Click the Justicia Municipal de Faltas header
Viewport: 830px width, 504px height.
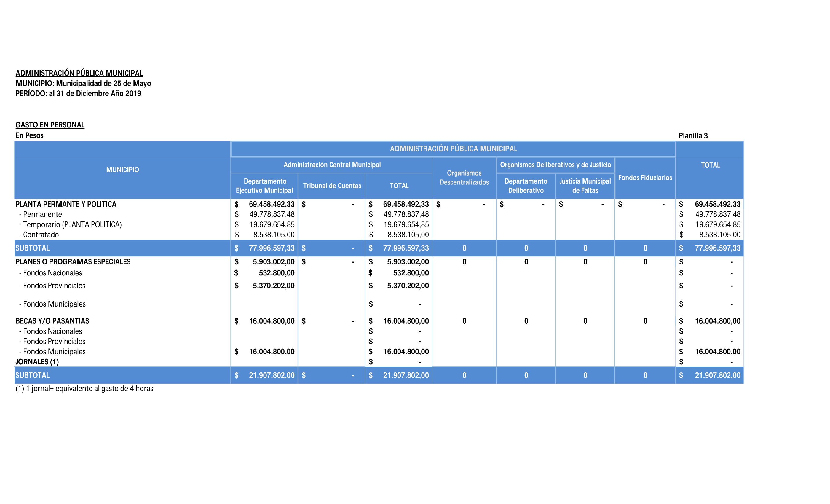[585, 186]
